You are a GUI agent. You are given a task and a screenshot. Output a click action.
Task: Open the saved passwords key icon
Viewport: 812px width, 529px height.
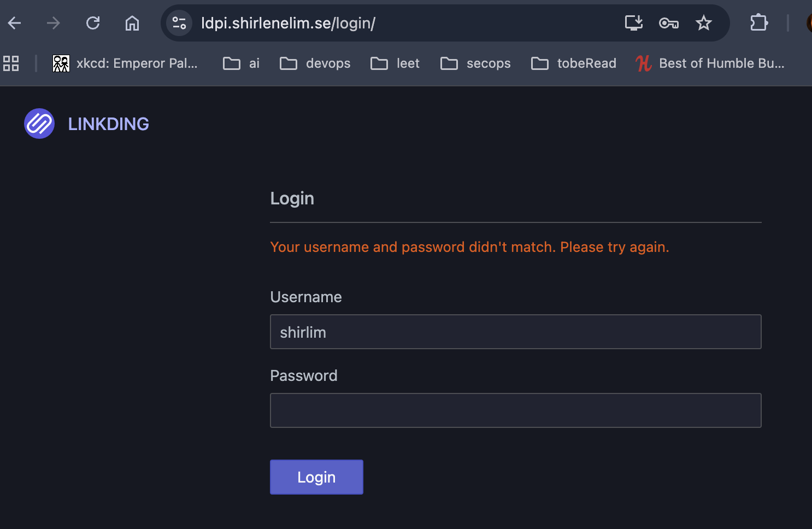click(669, 23)
